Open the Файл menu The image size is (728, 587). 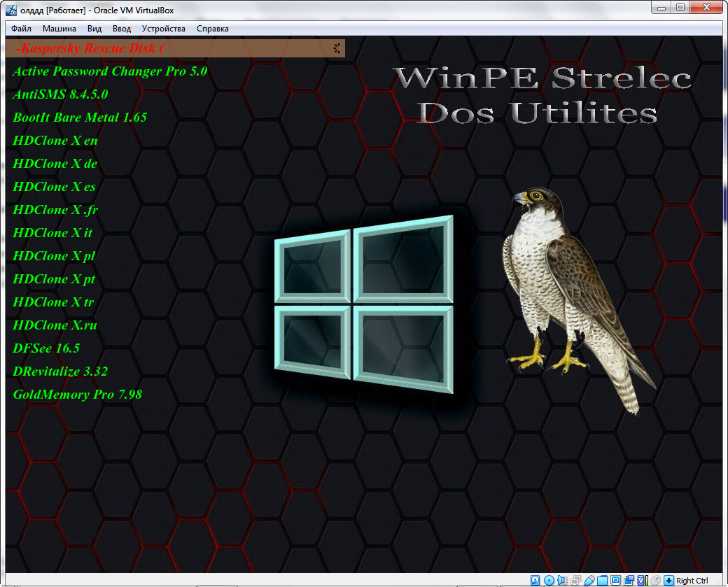22,29
